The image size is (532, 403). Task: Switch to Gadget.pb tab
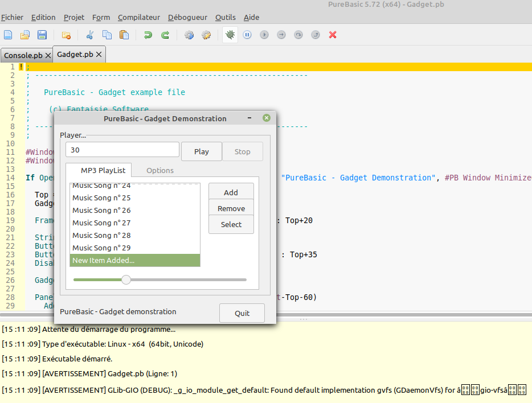[x=75, y=54]
